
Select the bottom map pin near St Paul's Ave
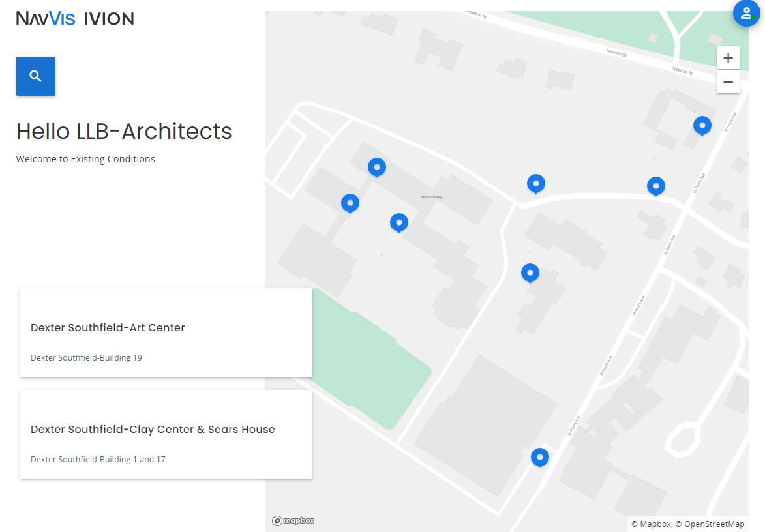click(x=540, y=457)
